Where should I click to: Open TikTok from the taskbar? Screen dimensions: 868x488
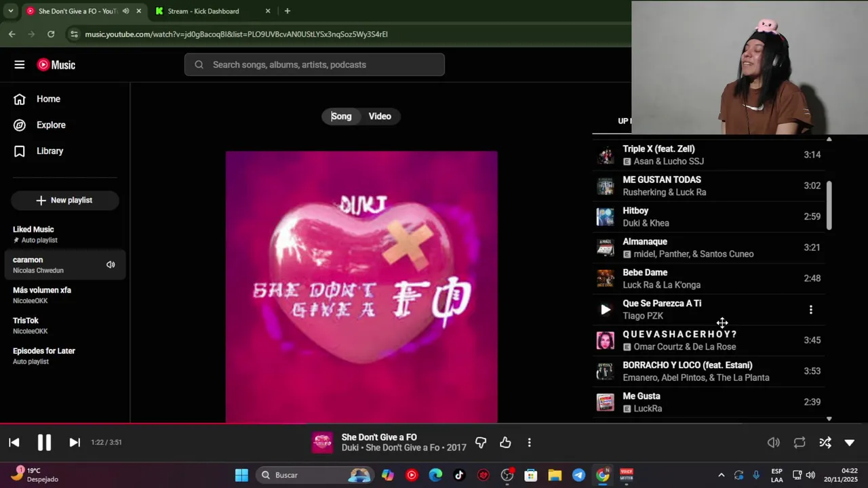point(459,475)
